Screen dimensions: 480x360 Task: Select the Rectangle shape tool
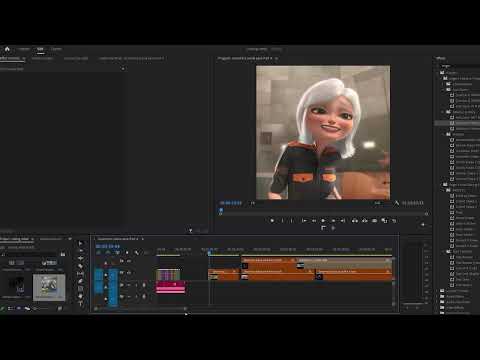point(81,288)
